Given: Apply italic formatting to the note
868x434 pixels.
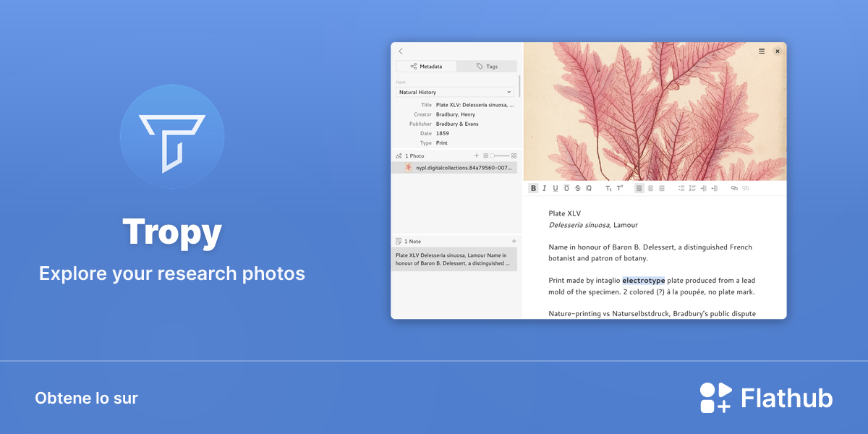Looking at the screenshot, I should pos(545,188).
